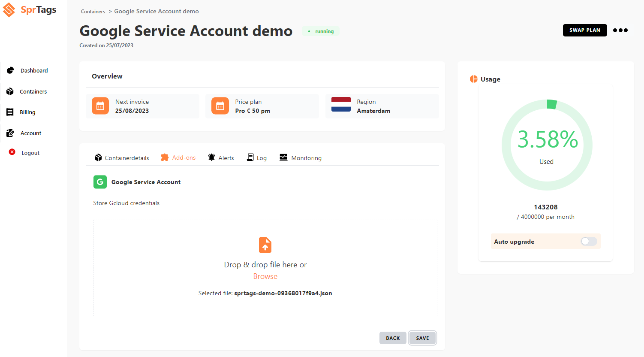This screenshot has height=357, width=644.
Task: Click the red Logout cross icon
Action: (x=12, y=152)
